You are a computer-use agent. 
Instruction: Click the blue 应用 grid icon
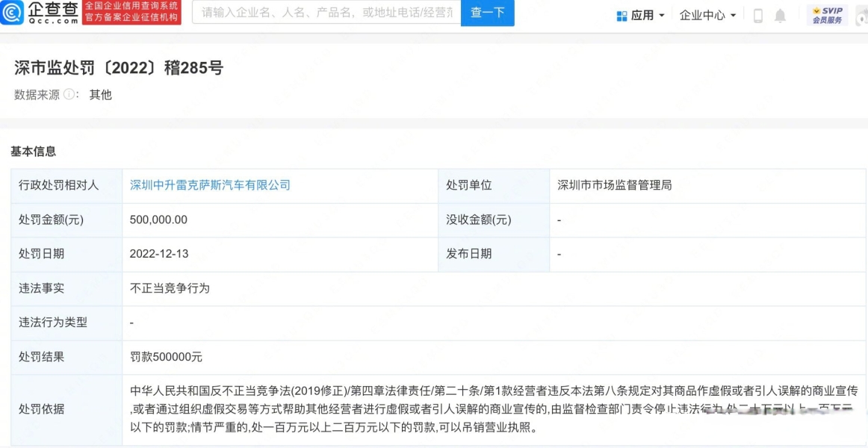tap(621, 16)
